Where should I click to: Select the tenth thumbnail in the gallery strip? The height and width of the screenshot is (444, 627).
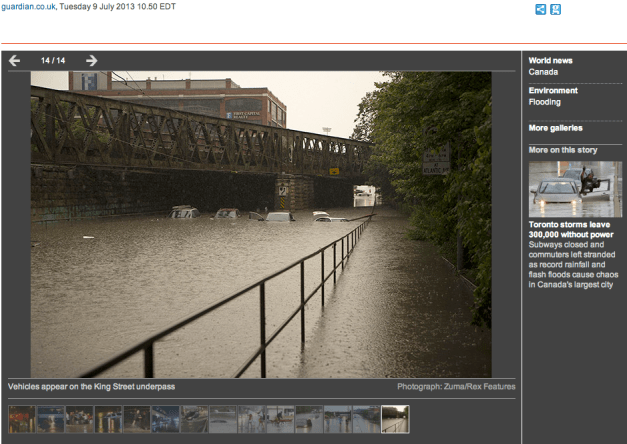click(x=280, y=419)
